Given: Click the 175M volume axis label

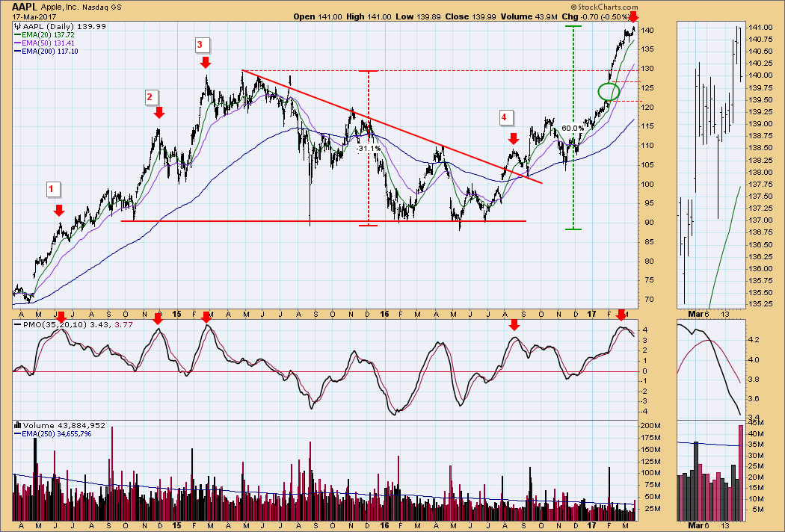Looking at the screenshot, I should (650, 438).
